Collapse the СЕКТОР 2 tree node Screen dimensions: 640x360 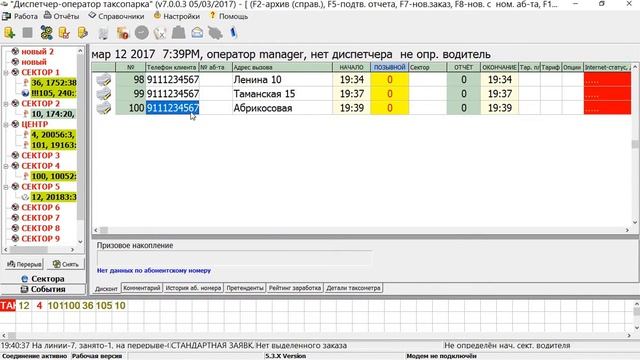coord(6,104)
